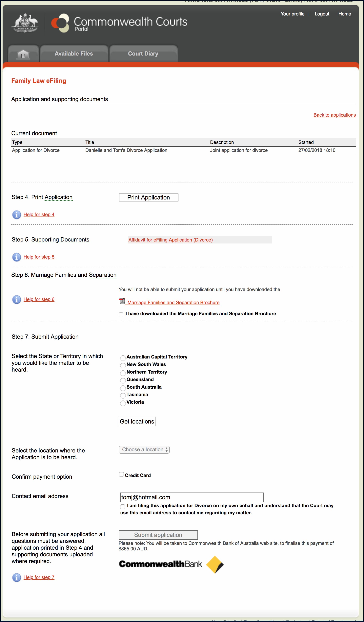Open the Available Files tab
The width and height of the screenshot is (364, 622).
coord(74,54)
